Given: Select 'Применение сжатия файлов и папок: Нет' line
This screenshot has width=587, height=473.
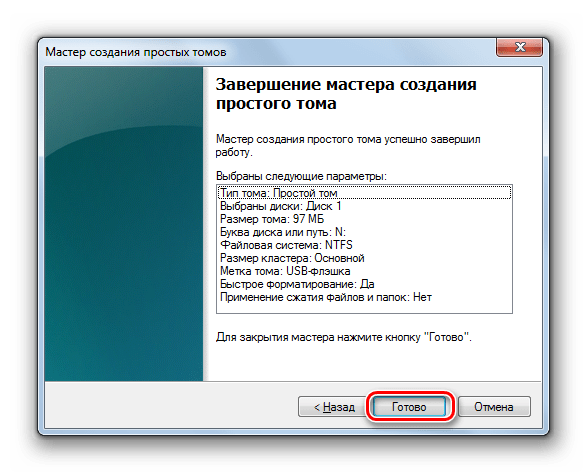Looking at the screenshot, I should (326, 297).
